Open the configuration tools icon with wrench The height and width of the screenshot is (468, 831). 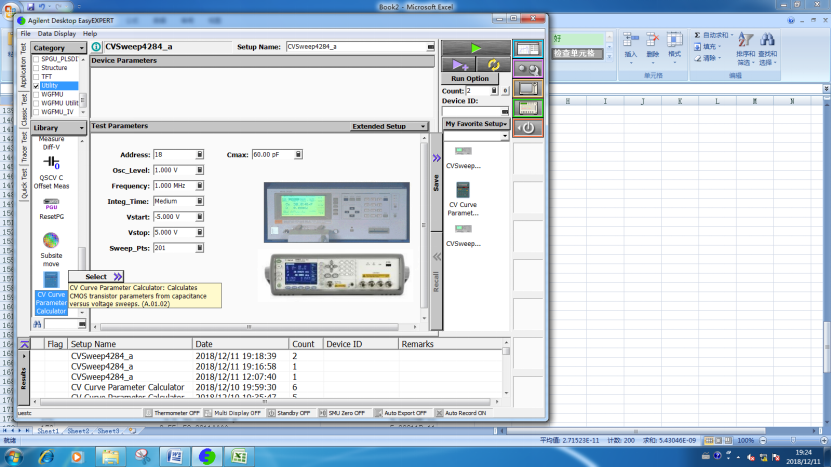(x=528, y=69)
